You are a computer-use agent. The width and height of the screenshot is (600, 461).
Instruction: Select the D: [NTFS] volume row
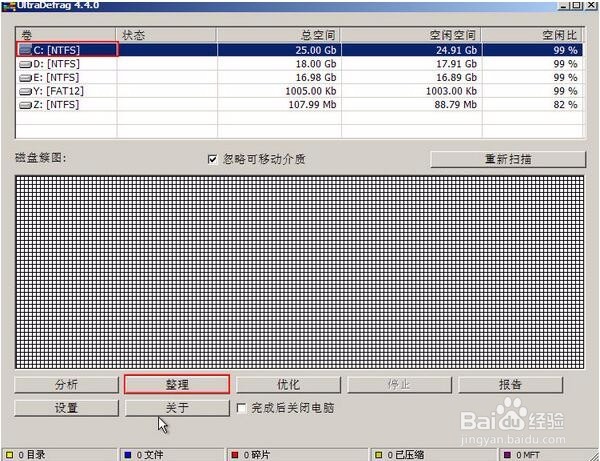pyautogui.click(x=299, y=64)
